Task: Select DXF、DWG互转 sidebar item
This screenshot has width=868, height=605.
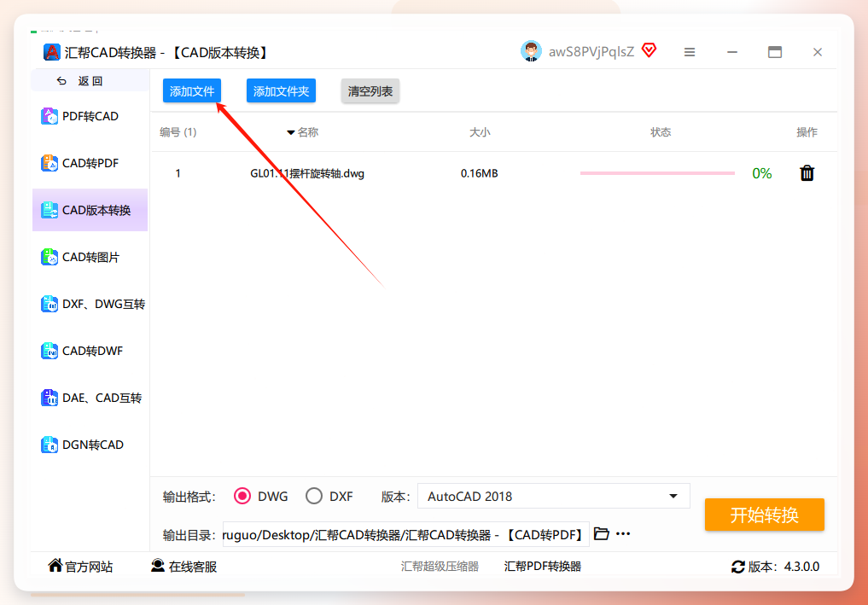Action: pos(90,304)
